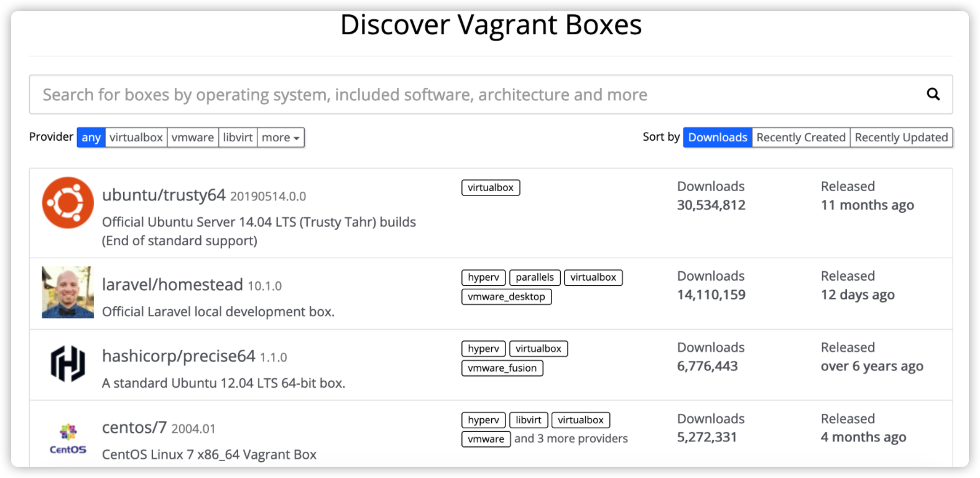980x478 pixels.
Task: Open the laravel/homestead box
Action: (x=172, y=285)
